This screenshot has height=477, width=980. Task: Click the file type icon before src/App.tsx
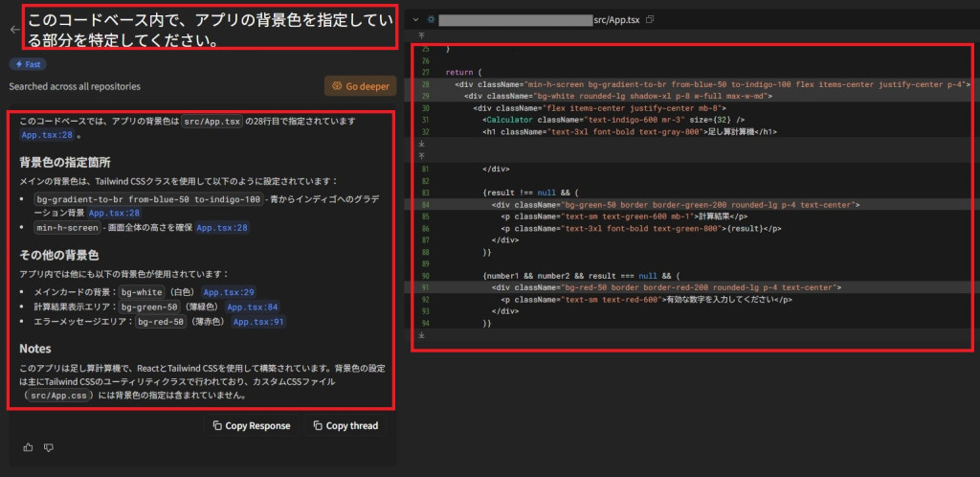[431, 19]
